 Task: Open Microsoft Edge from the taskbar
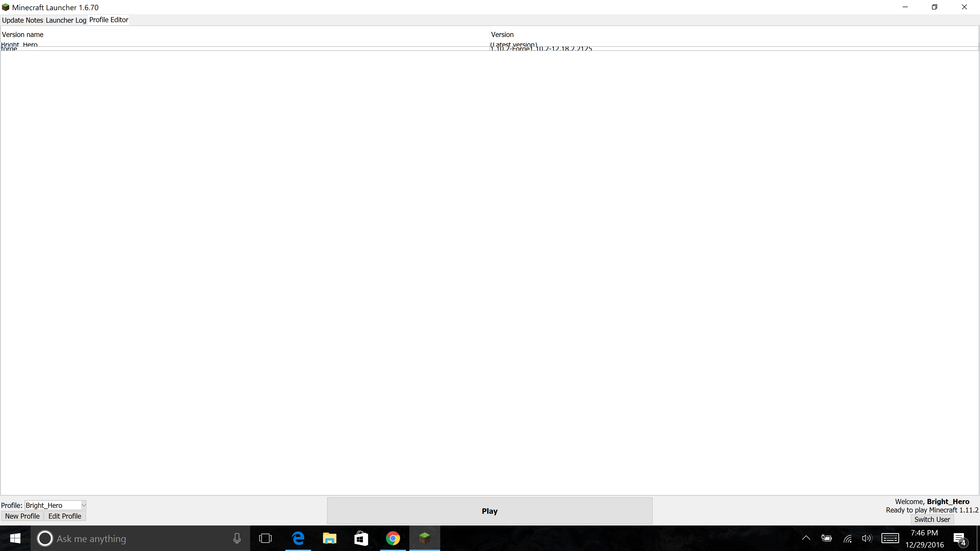pyautogui.click(x=298, y=539)
